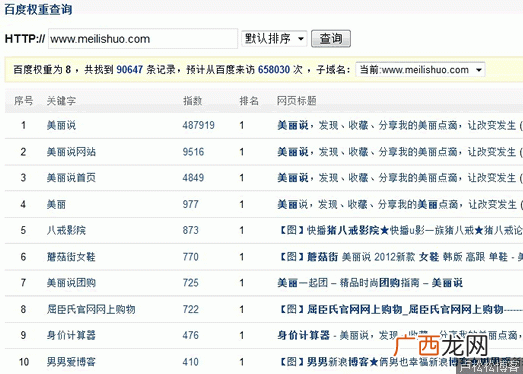
Task: Click ranking value 1 in 美丽说团购 row
Action: pyautogui.click(x=242, y=283)
